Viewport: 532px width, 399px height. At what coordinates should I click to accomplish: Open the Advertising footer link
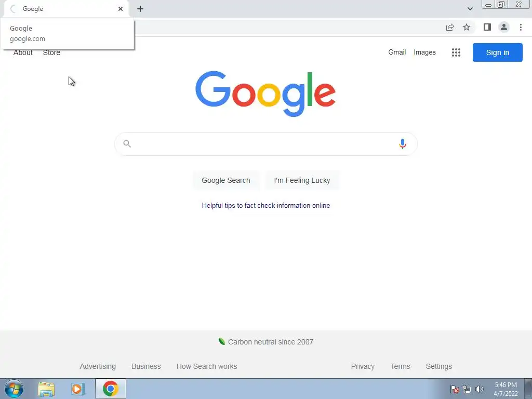tap(98, 366)
